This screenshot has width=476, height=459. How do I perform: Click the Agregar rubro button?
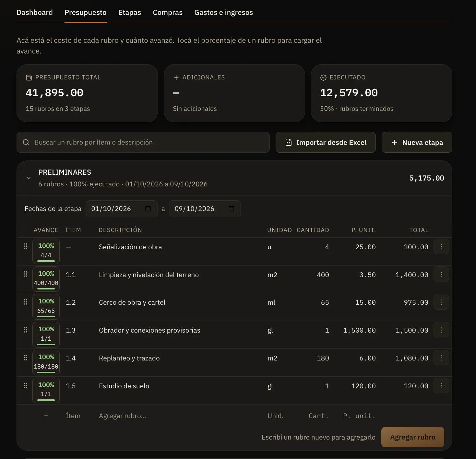(413, 437)
